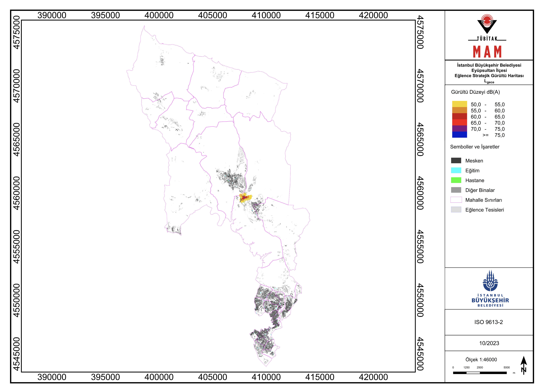Click the north arrow symbol
Viewport: 543px width, 392px height.
(524, 365)
